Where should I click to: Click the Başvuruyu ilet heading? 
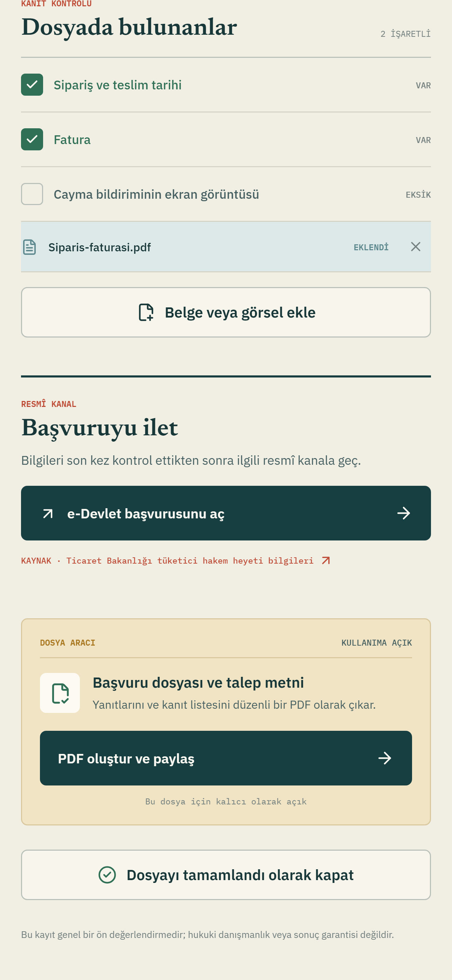pyautogui.click(x=100, y=428)
